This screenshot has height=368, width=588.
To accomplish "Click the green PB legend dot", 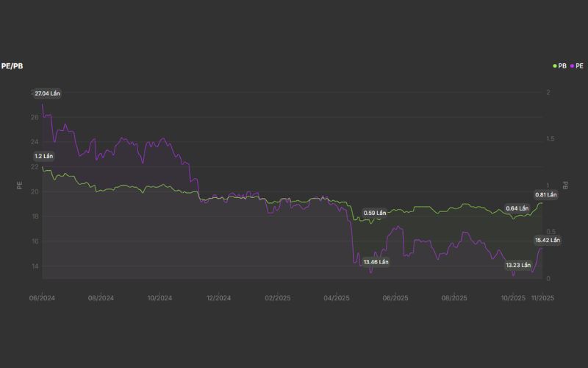I will point(555,66).
